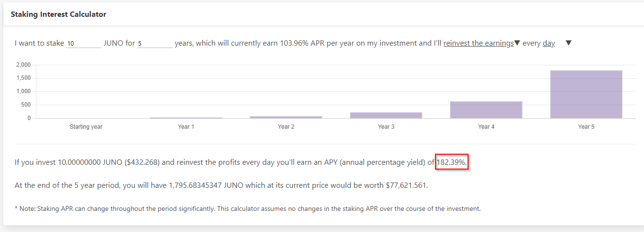This screenshot has width=644, height=232.
Task: Open the "reinvest the earnings" dropdown
Action: (x=478, y=43)
